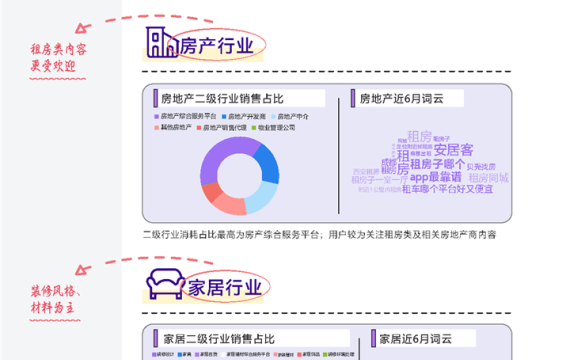Image resolution: width=570 pixels, height=360 pixels.
Task: Click the sofa icon beside 家居行业
Action: click(x=166, y=284)
